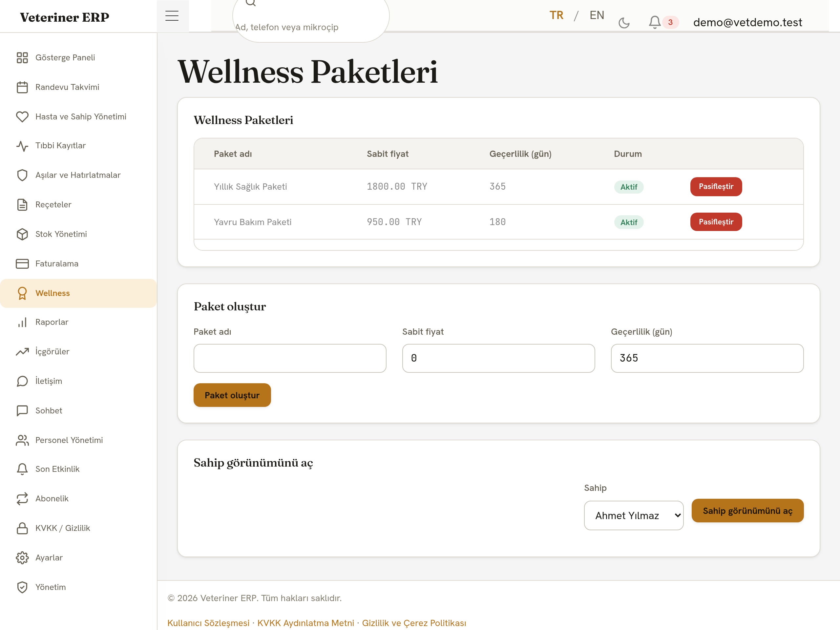Image resolution: width=840 pixels, height=630 pixels.
Task: Switch language to EN
Action: click(x=597, y=15)
